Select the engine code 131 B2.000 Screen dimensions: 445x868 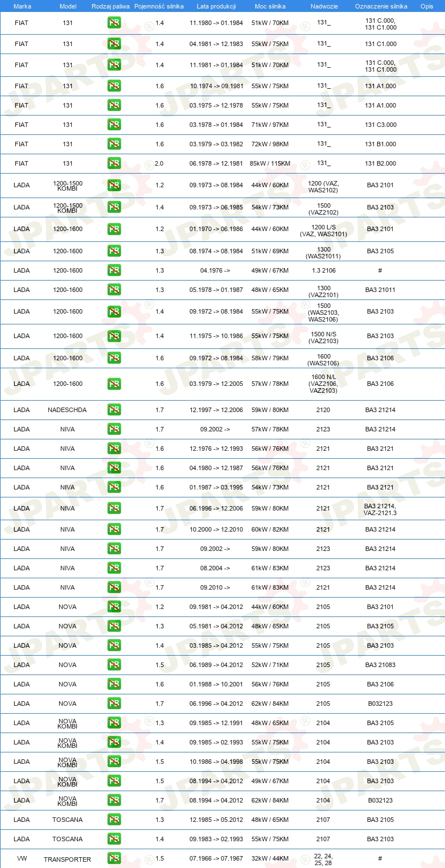381,163
